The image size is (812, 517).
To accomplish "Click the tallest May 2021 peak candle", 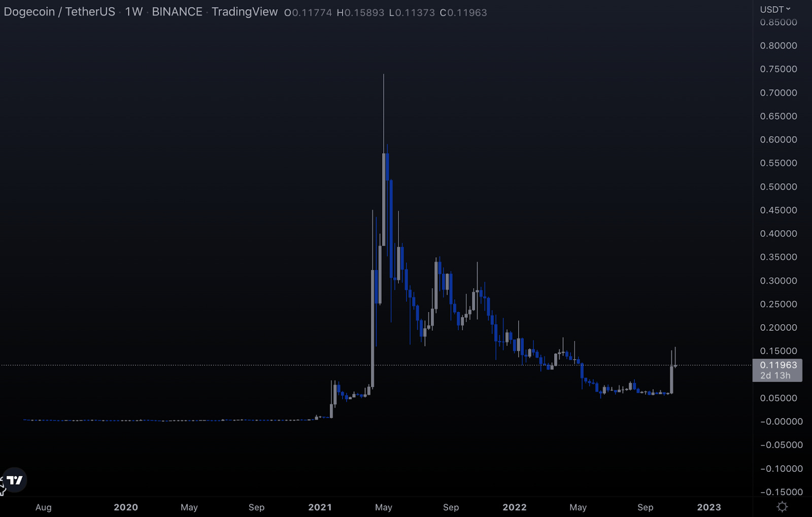I will [384, 199].
